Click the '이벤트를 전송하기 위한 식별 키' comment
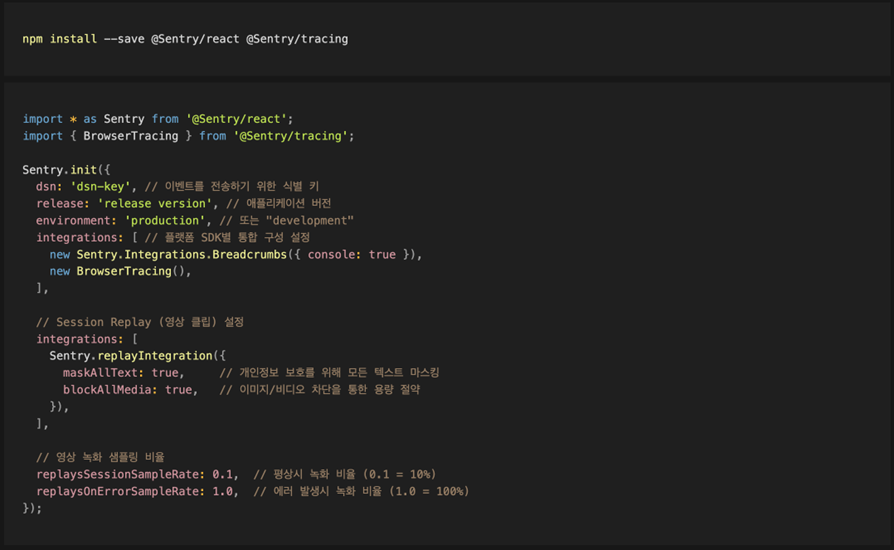This screenshot has width=894, height=550. tap(242, 186)
